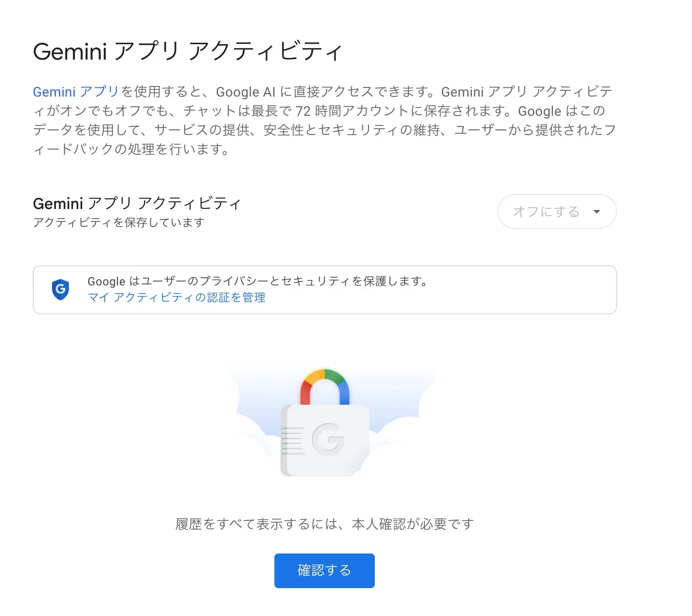
Task: Click the blue 確認する button
Action: 324,570
